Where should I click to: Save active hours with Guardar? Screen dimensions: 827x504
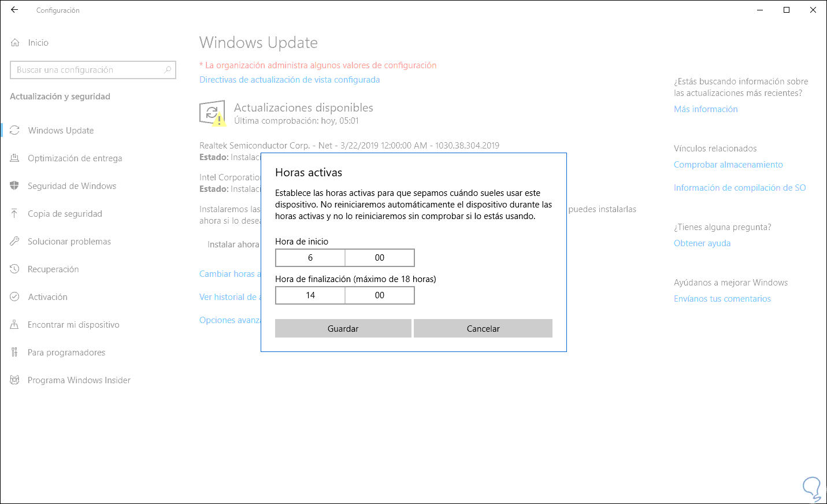click(x=343, y=328)
